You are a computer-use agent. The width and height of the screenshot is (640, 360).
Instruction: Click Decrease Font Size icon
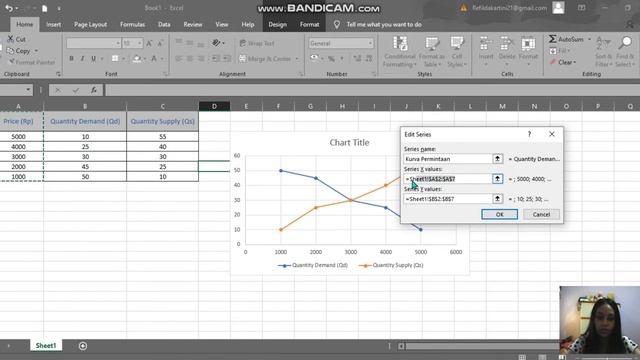(160, 43)
